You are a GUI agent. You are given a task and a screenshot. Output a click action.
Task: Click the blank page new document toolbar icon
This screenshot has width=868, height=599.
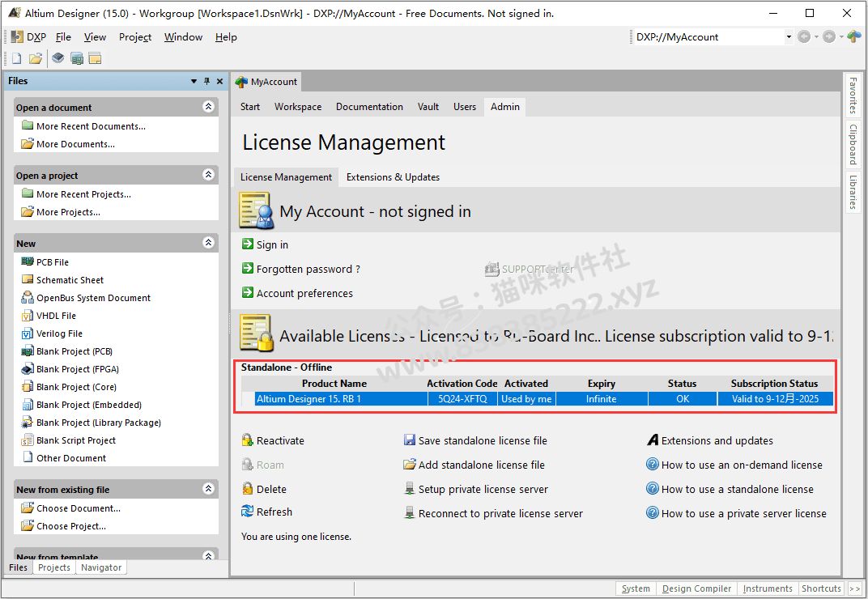pyautogui.click(x=17, y=58)
